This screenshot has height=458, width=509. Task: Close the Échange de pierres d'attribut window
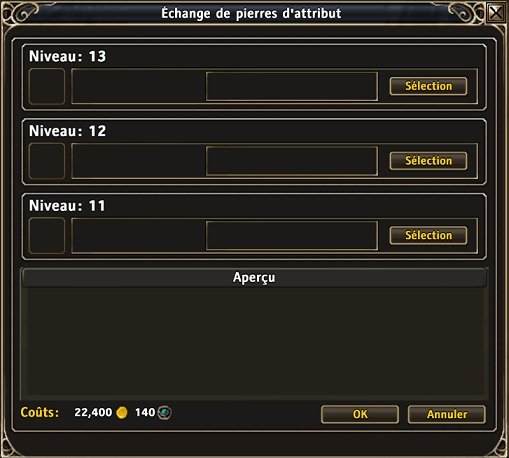tap(496, 13)
